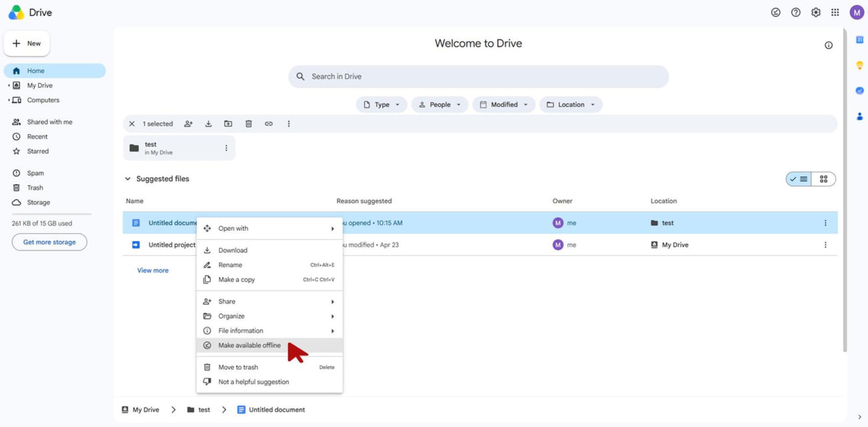Open Storage in the sidebar
The height and width of the screenshot is (427, 868).
coord(55,202)
